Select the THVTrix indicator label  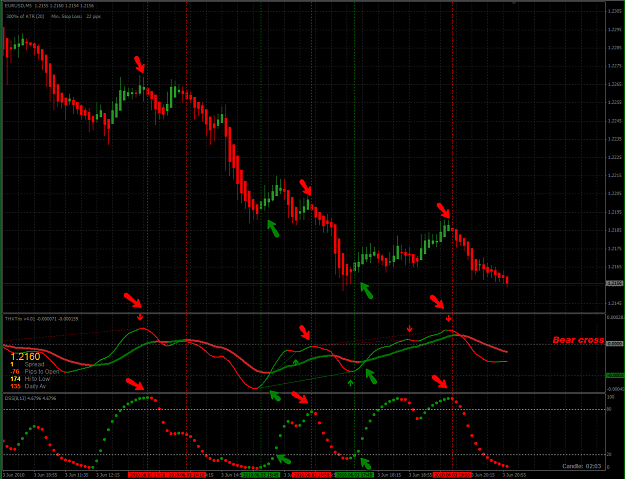41,318
